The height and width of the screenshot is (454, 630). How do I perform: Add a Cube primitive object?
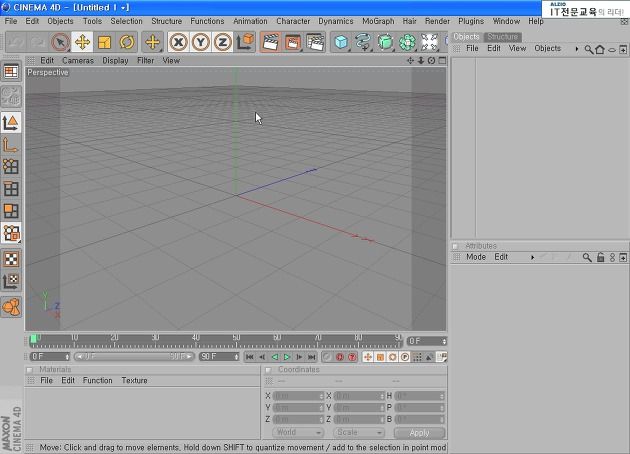[x=341, y=42]
